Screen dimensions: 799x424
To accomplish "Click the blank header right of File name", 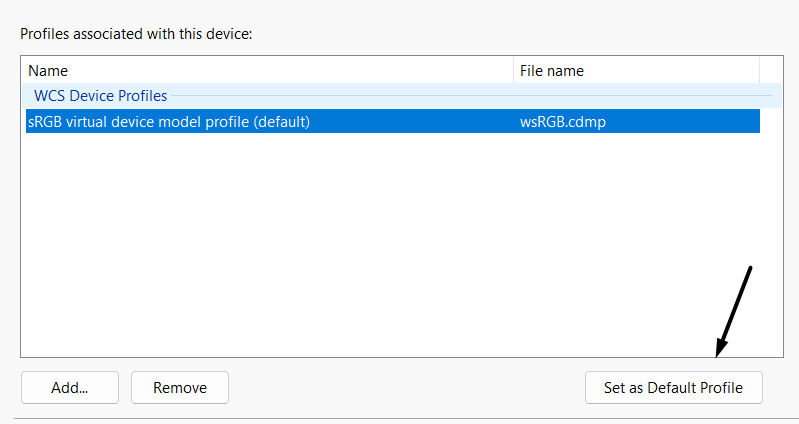I will (768, 71).
